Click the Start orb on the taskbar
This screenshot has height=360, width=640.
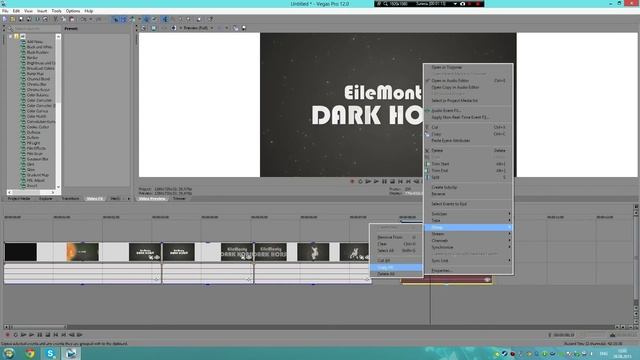[9, 353]
